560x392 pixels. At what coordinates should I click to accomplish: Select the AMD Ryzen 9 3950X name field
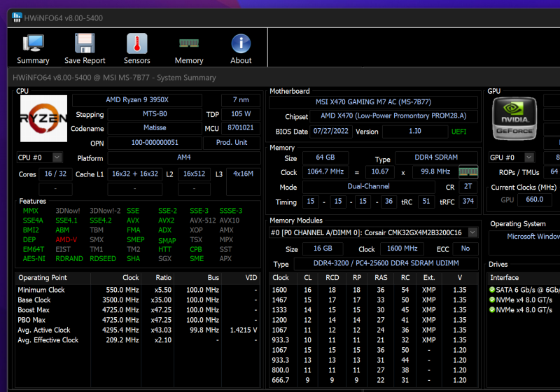click(137, 100)
